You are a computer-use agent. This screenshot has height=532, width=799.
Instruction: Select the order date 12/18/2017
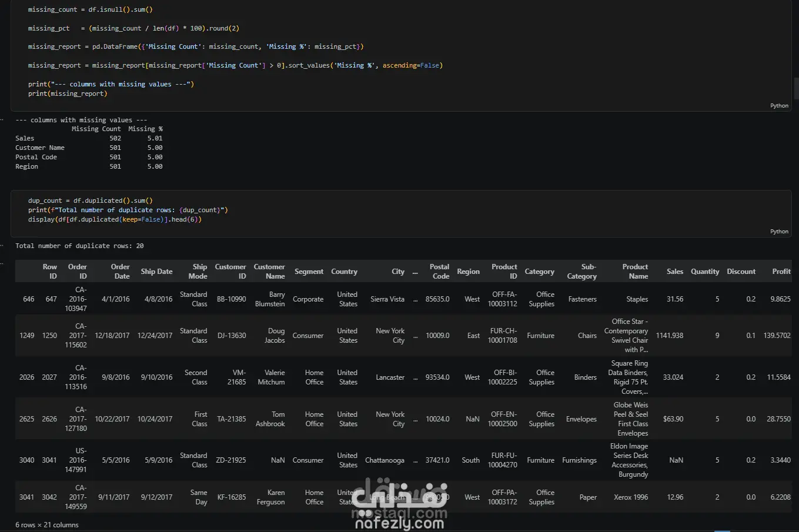pos(112,336)
